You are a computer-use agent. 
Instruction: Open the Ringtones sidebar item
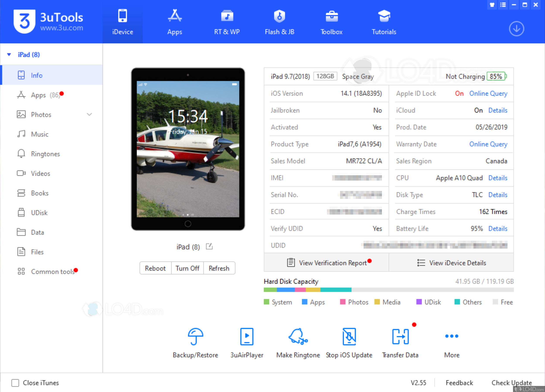[x=45, y=154]
